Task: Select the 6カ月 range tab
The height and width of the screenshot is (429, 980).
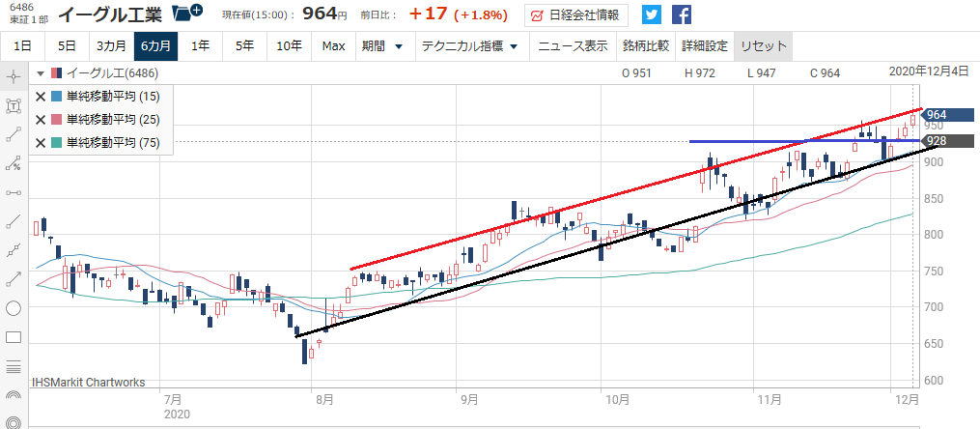Action: click(x=155, y=45)
